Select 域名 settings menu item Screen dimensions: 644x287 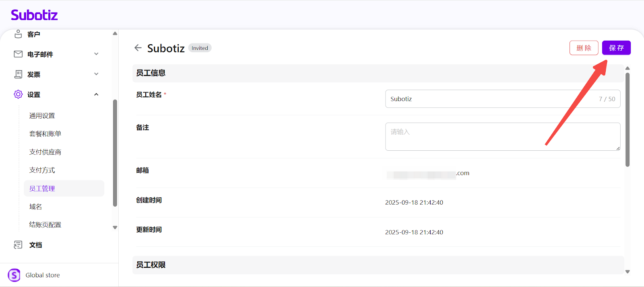pos(35,207)
